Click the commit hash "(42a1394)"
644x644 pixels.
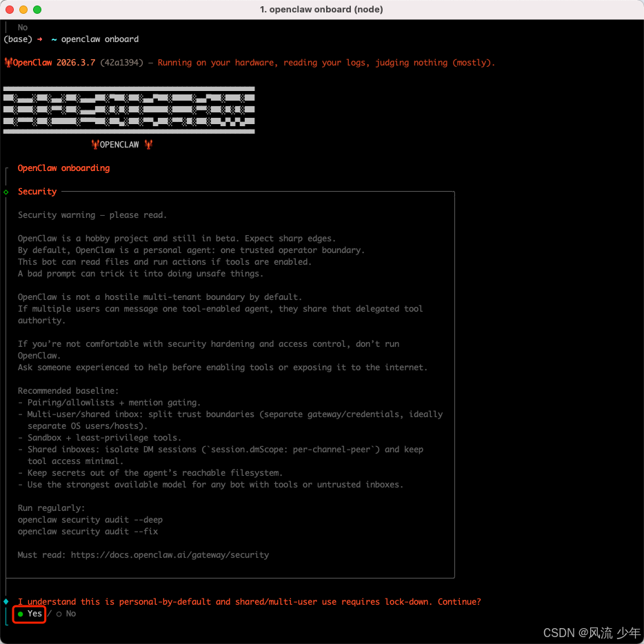(x=121, y=63)
